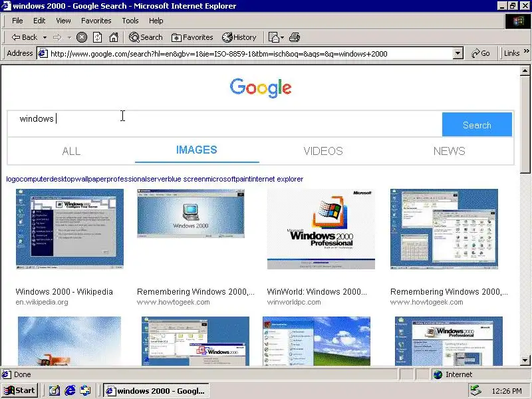This screenshot has width=532, height=399.
Task: Click the Forward arrow toolbar button
Action: point(57,37)
